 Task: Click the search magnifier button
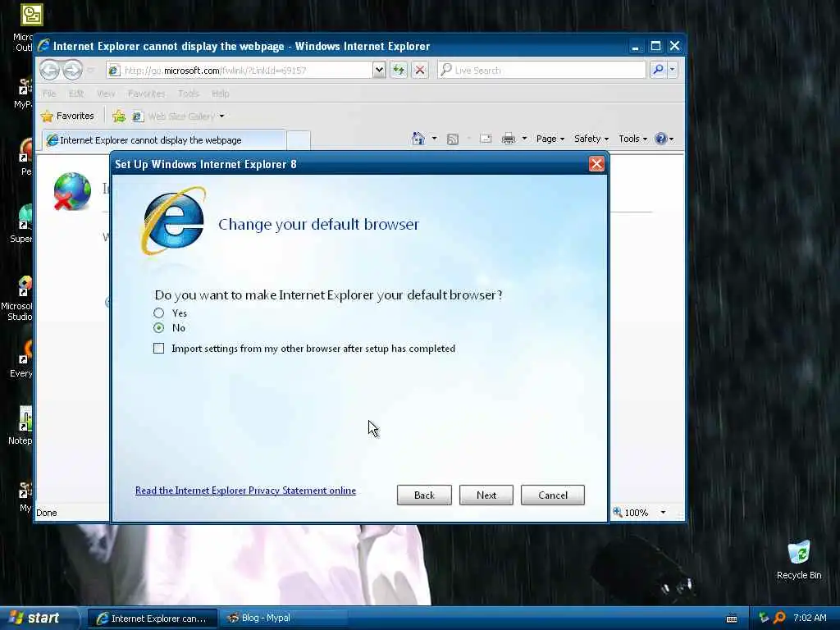pyautogui.click(x=658, y=70)
